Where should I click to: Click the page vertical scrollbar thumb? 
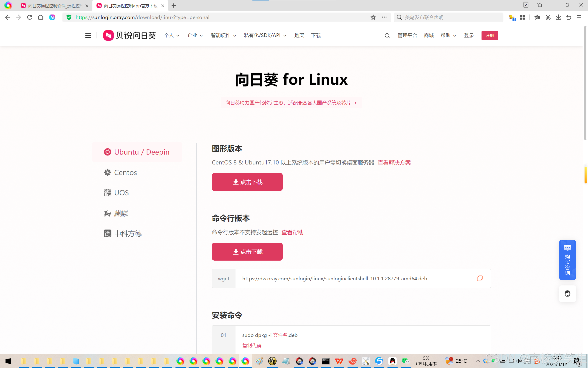tap(585, 83)
